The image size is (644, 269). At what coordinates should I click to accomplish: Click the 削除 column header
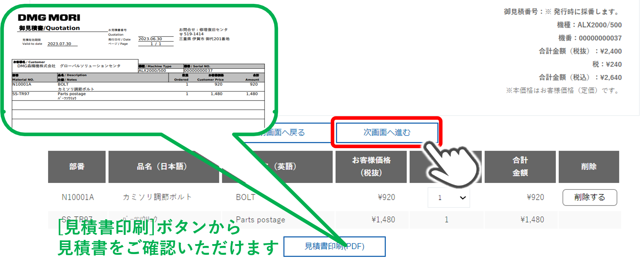coord(589,167)
